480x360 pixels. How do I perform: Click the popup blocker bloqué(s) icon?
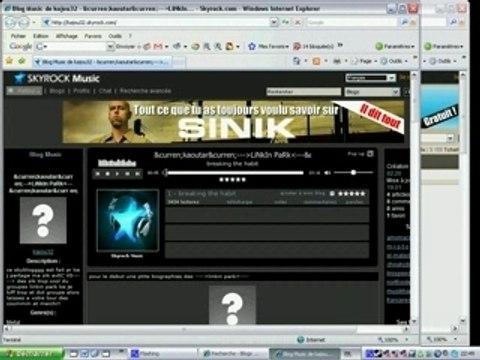coord(296,46)
